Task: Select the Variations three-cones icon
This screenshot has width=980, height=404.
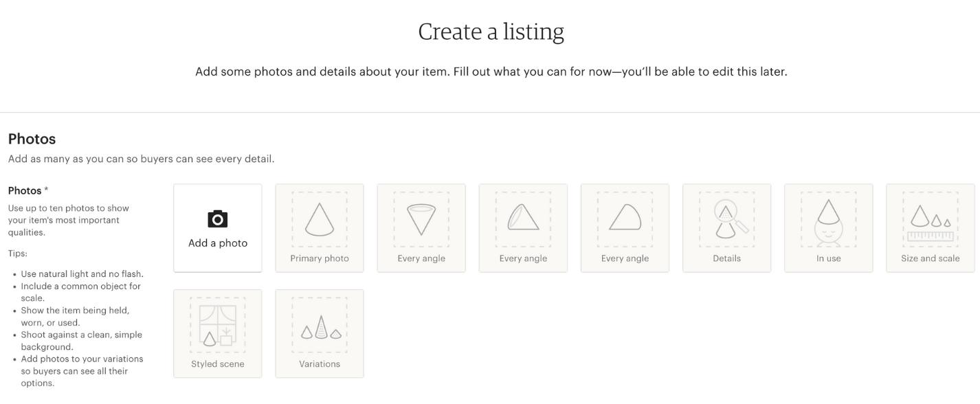Action: coord(320,328)
